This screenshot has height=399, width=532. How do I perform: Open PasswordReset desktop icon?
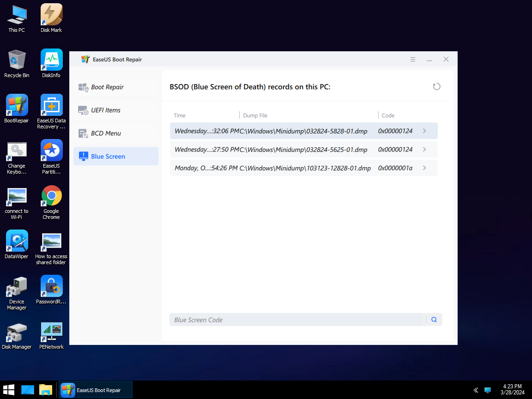coord(51,290)
